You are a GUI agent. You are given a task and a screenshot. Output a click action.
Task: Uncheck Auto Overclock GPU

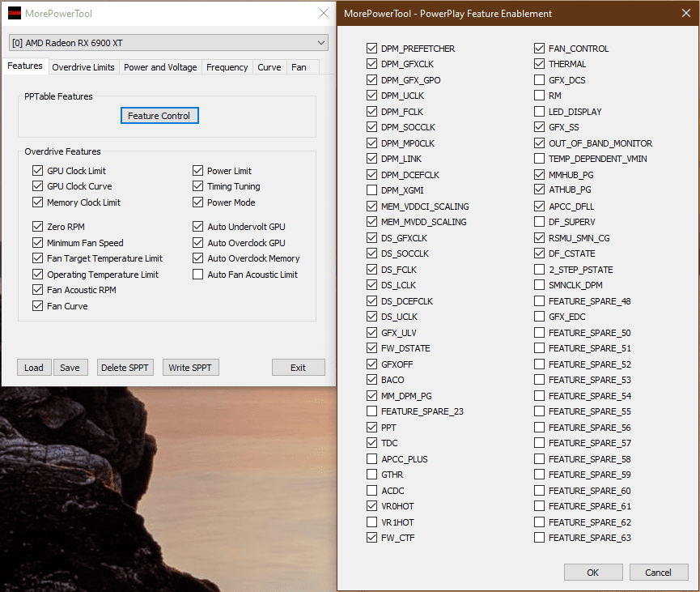[x=197, y=243]
